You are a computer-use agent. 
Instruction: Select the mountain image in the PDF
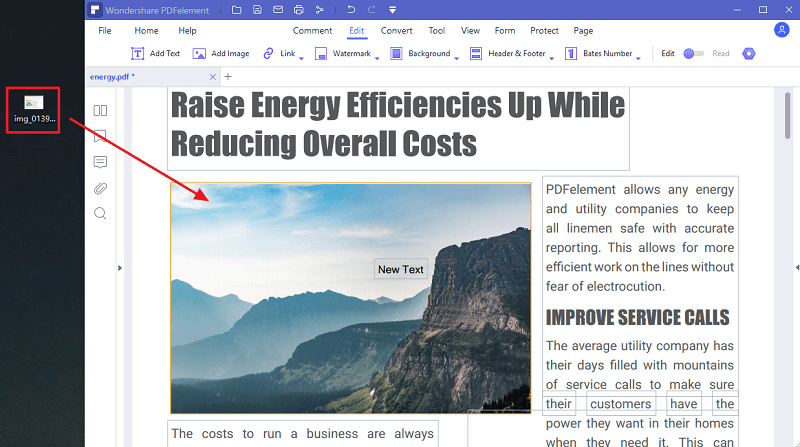pyautogui.click(x=351, y=298)
